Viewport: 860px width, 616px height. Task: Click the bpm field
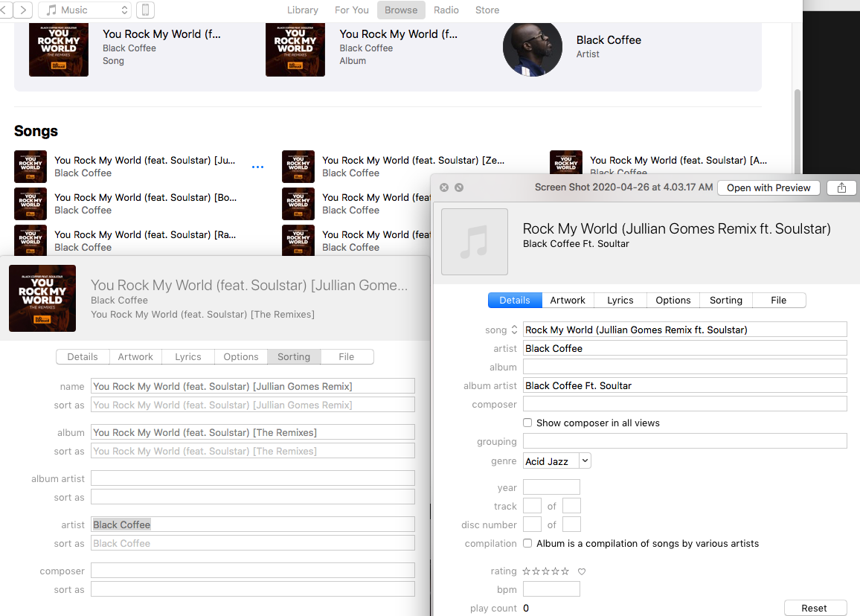point(551,589)
